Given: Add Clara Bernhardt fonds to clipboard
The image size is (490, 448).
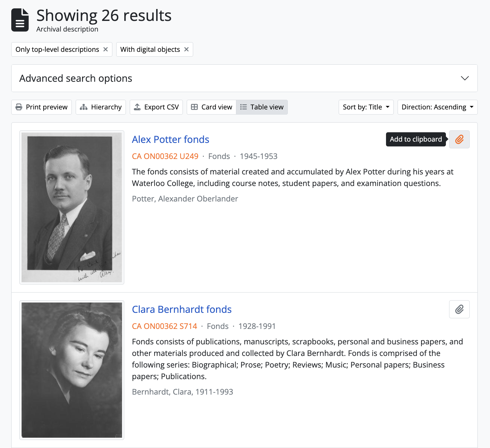Looking at the screenshot, I should click(x=459, y=309).
